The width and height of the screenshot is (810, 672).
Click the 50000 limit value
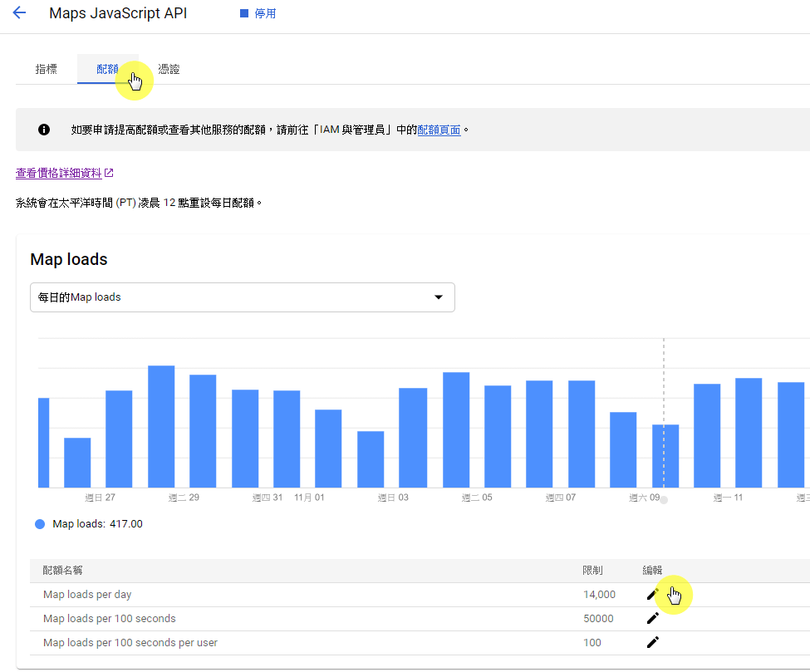coord(598,619)
